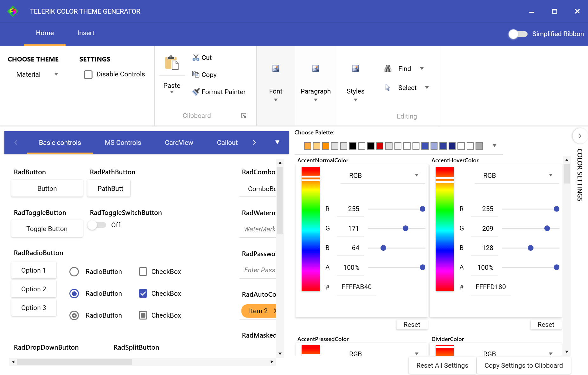Click the AccentHoverColor hex value field
Viewport: 588px width, 375px height.
pos(490,287)
